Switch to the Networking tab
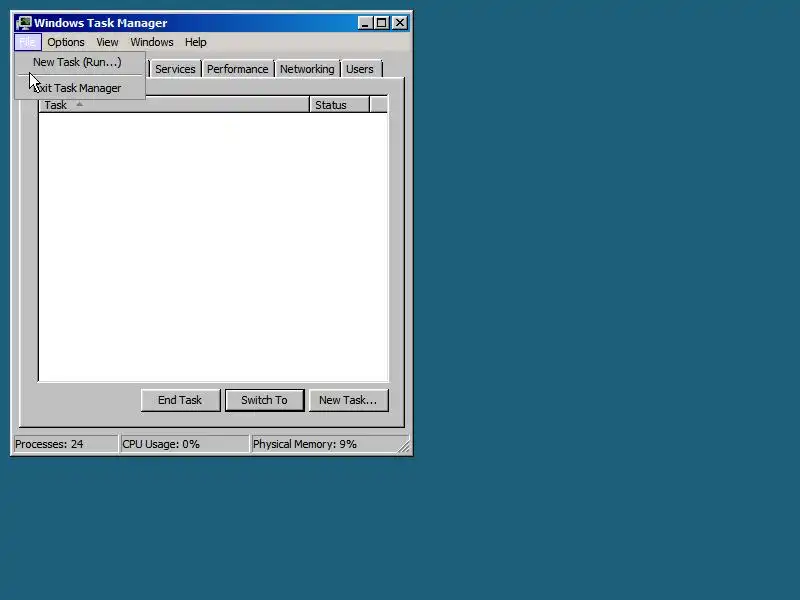 point(307,69)
